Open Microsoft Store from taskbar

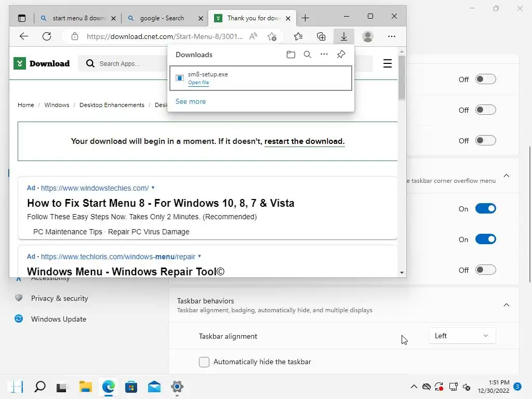[x=131, y=387]
